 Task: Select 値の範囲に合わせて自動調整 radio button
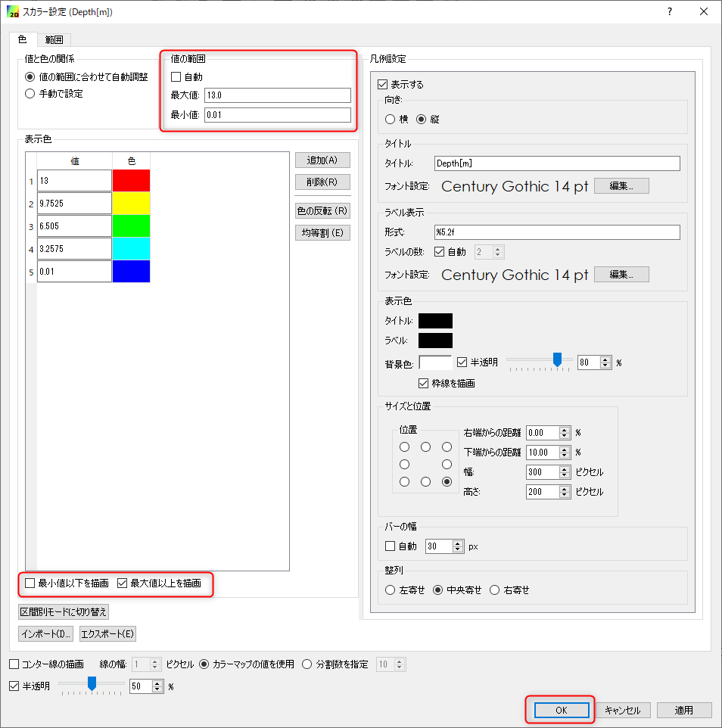tap(30, 77)
